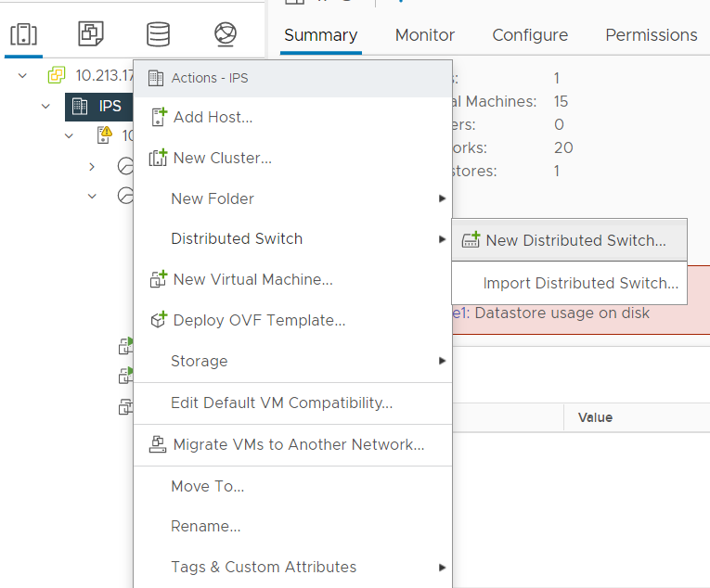Click the Networks count value 20
The height and width of the screenshot is (588, 710).
click(x=563, y=147)
